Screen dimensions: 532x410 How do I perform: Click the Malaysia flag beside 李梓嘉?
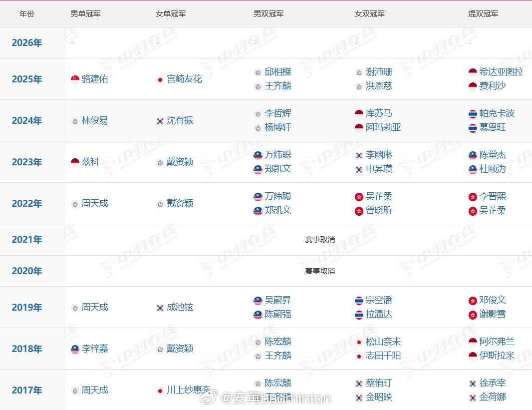[75, 349]
